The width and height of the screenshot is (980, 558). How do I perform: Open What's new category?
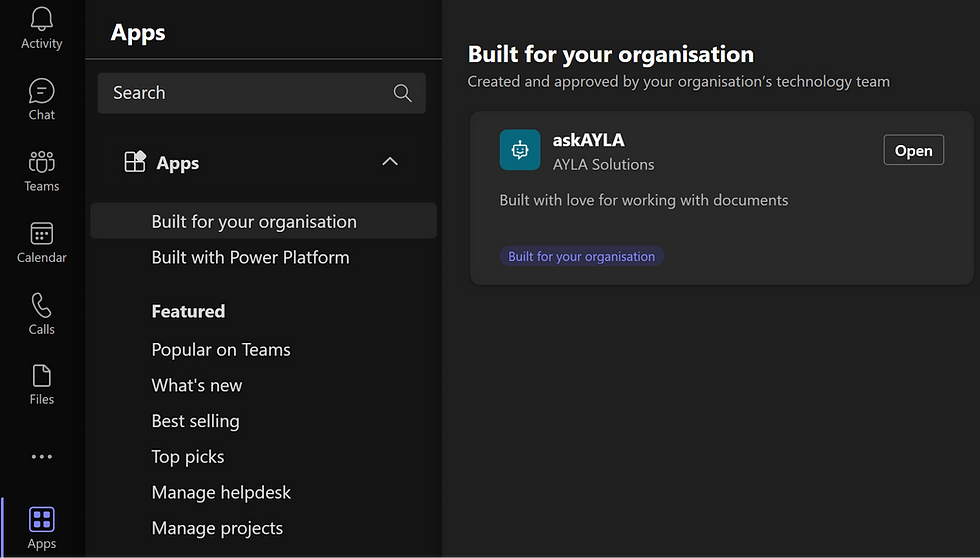click(x=196, y=386)
